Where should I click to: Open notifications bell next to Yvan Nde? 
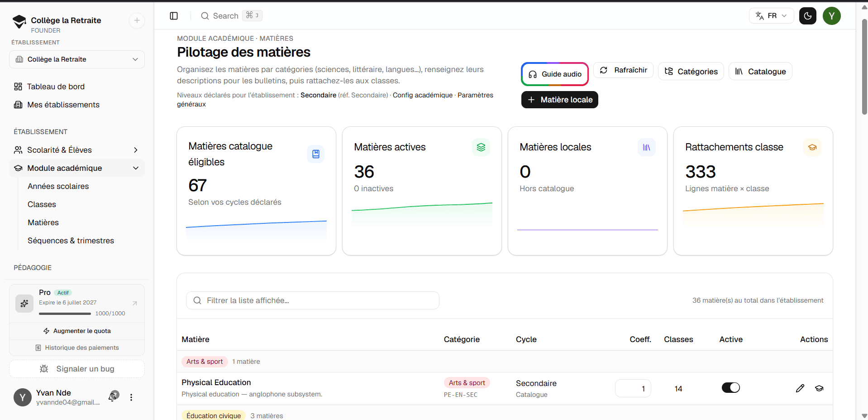point(113,397)
